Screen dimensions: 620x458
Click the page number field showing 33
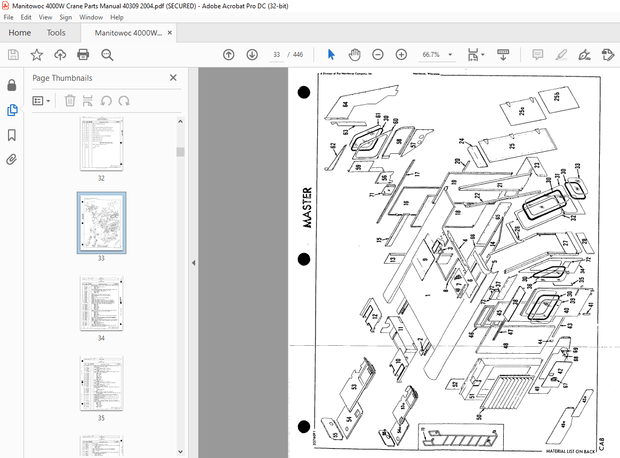pos(276,55)
